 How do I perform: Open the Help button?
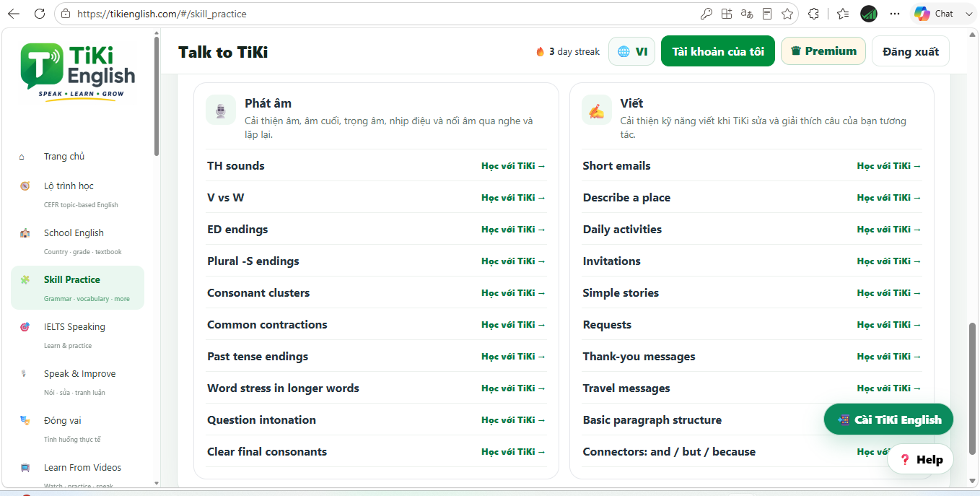click(x=920, y=459)
